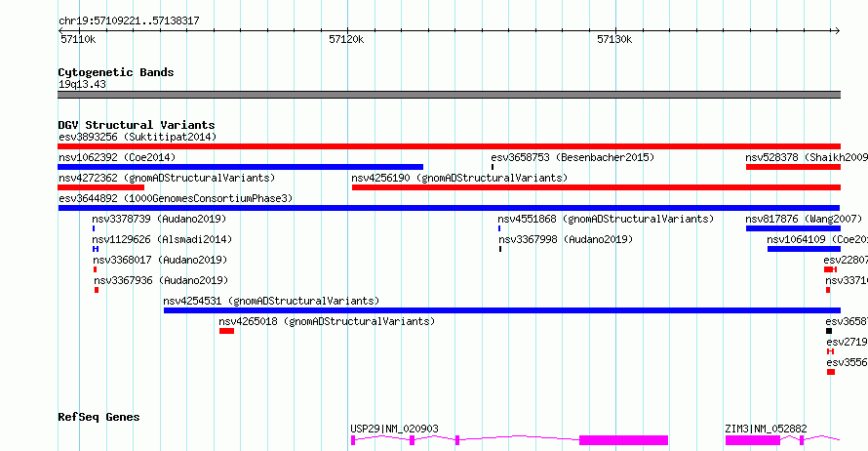Click the USP29|NM_020903 gene label
Image resolution: width=868 pixels, height=451 pixels.
394,429
